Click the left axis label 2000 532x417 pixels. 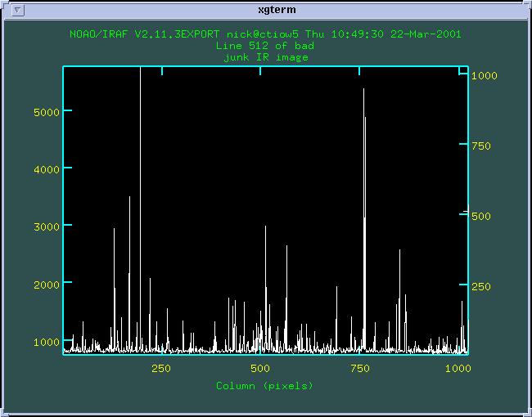click(47, 285)
